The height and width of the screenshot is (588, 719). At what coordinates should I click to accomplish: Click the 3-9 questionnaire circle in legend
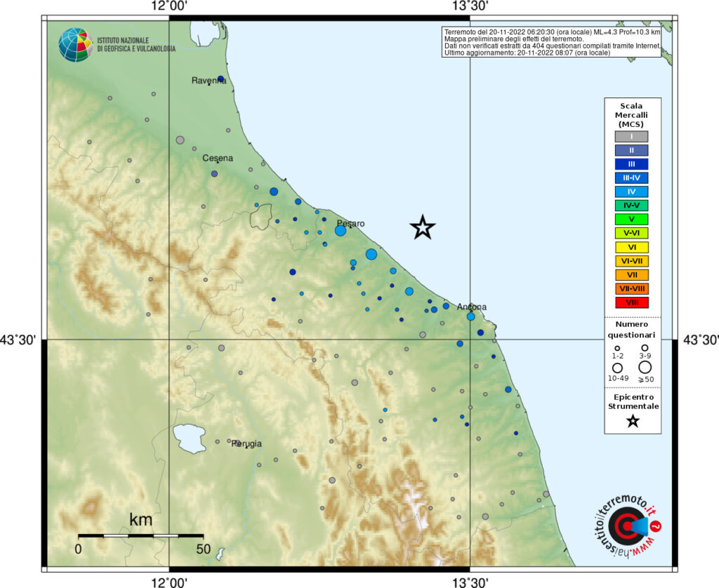click(645, 347)
